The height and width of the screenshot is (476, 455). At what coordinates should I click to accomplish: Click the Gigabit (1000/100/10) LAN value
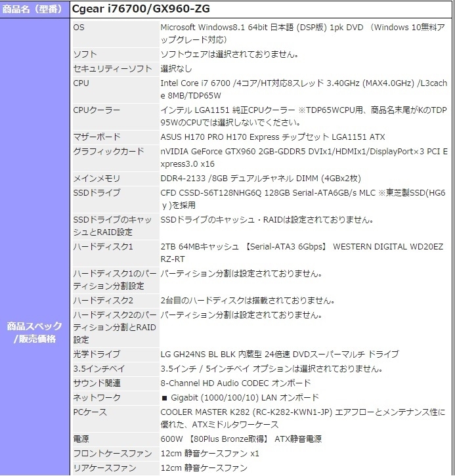240,397
